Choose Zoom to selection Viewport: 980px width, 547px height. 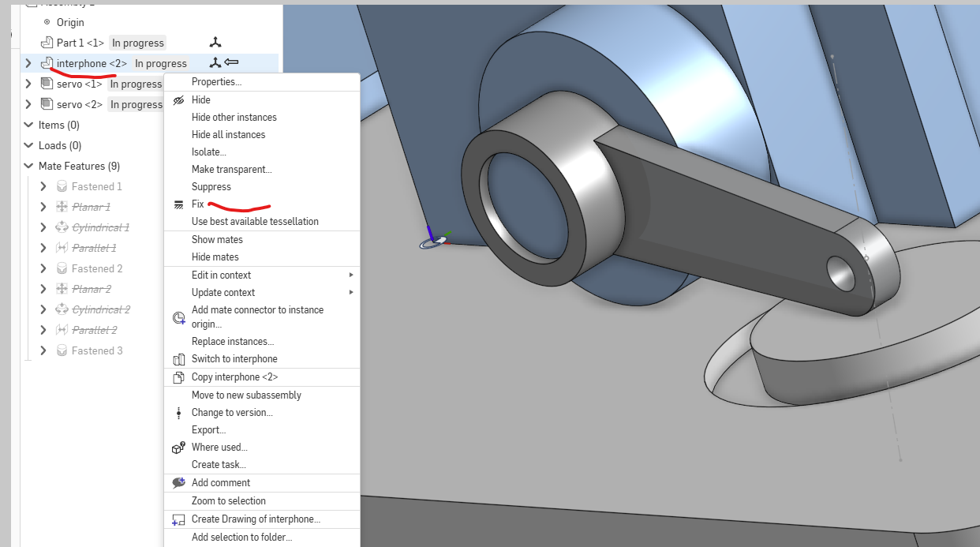point(229,501)
